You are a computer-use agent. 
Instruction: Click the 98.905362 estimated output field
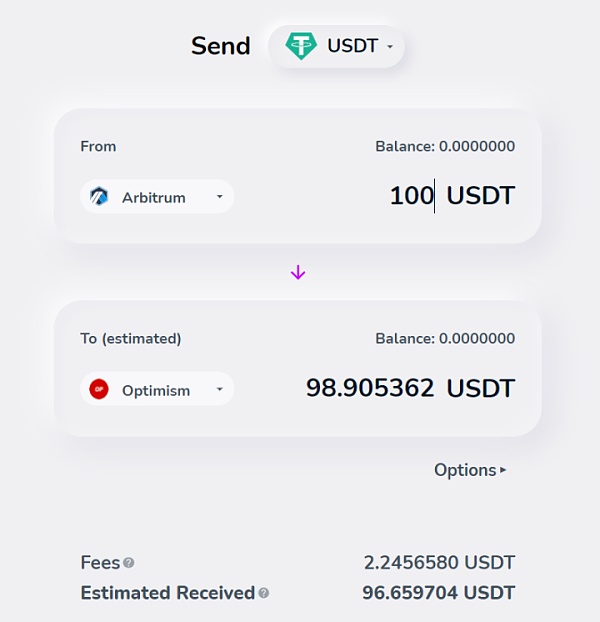click(370, 389)
